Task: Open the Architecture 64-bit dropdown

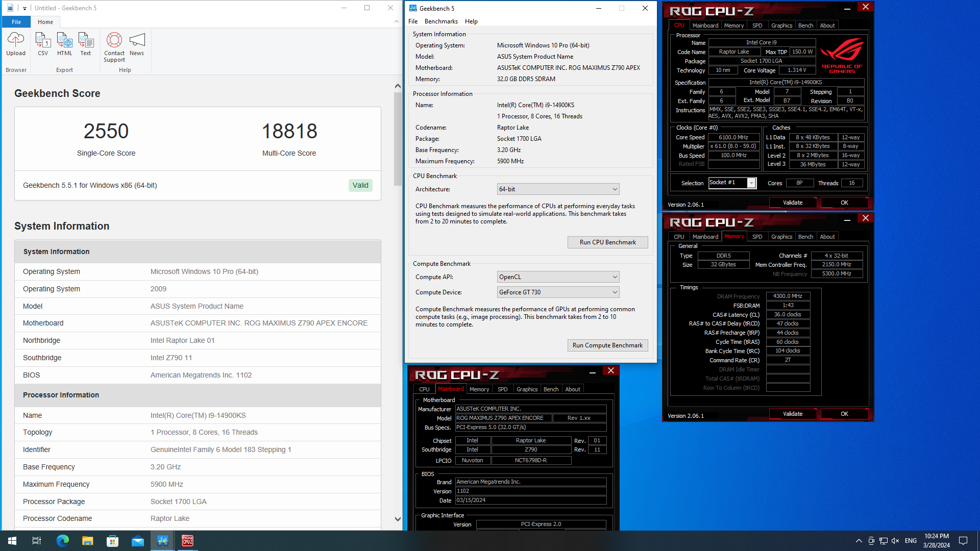Action: [x=558, y=189]
